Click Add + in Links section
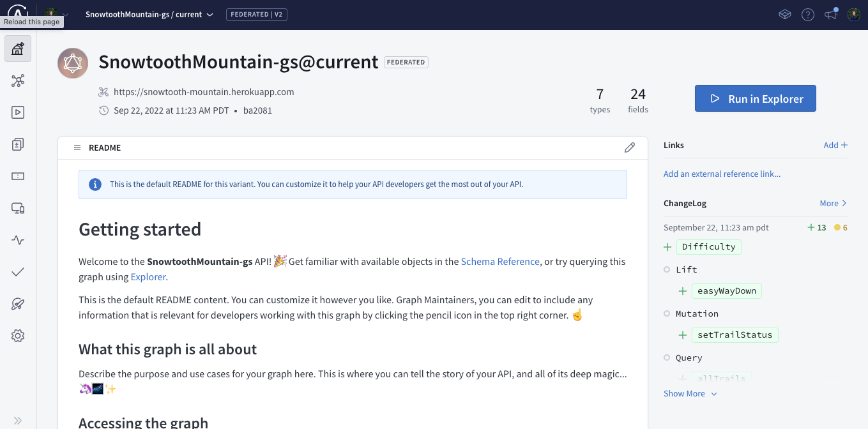868x429 pixels. (x=835, y=145)
